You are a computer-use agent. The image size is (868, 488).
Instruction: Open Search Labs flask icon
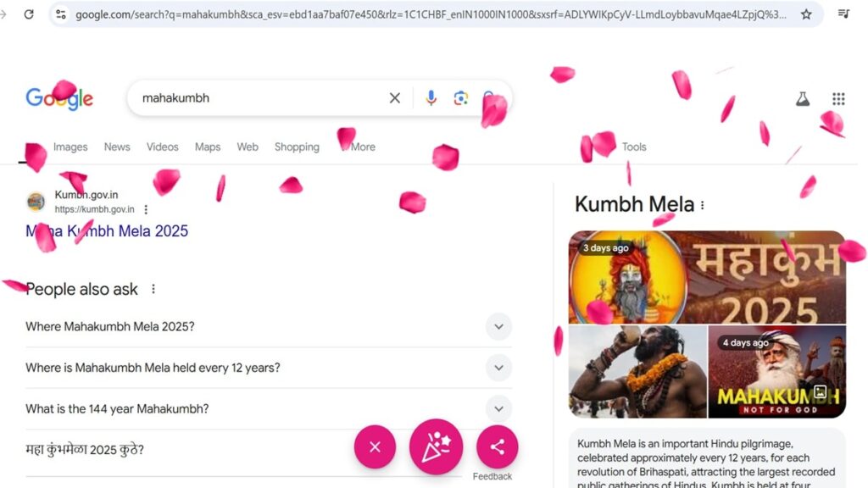point(803,98)
